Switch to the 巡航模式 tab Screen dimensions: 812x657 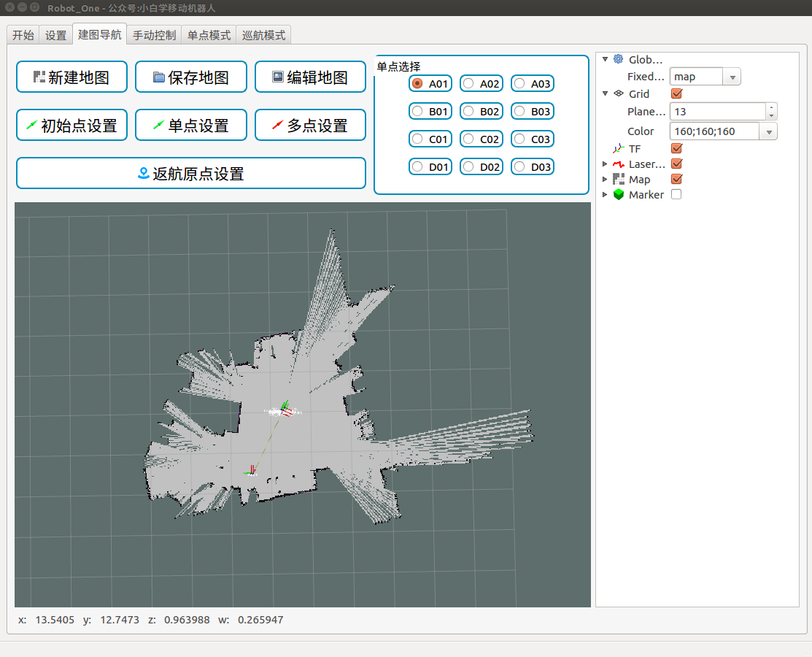tap(263, 35)
